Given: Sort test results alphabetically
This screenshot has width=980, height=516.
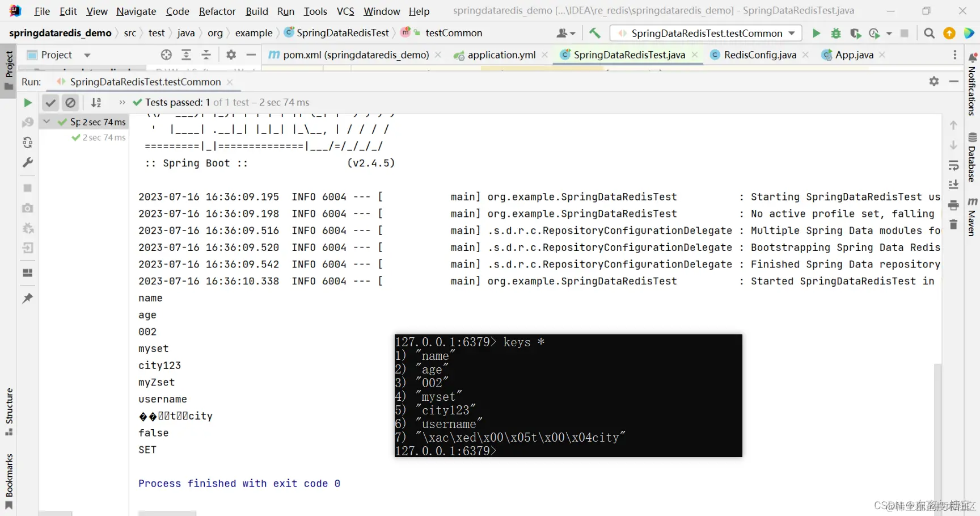Looking at the screenshot, I should coord(96,103).
